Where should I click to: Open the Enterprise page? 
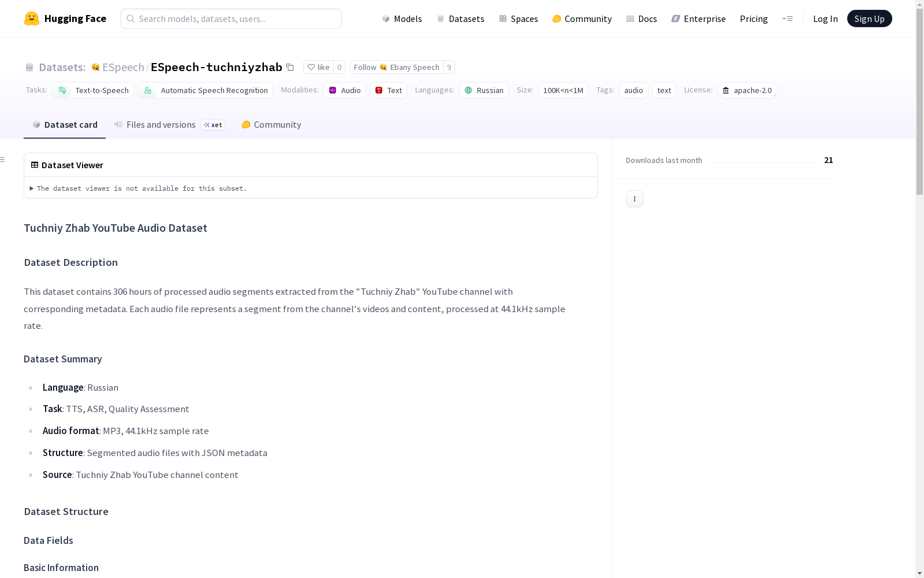(699, 18)
